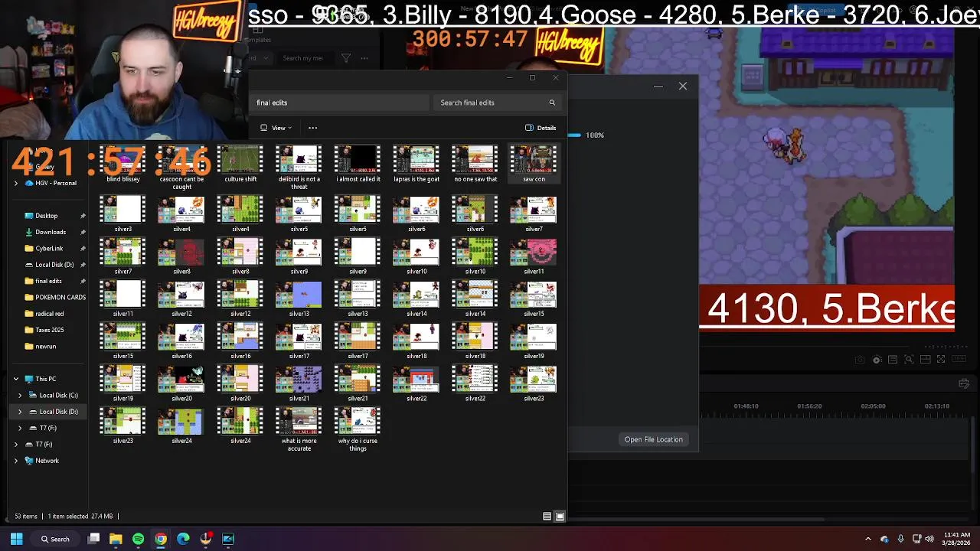This screenshot has width=980, height=551.
Task: Select i almost called it video
Action: (x=358, y=165)
